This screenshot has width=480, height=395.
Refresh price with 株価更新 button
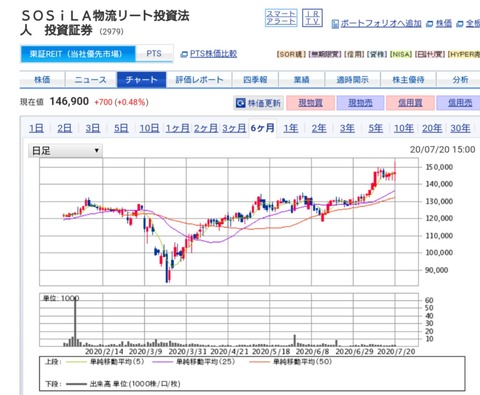(258, 103)
